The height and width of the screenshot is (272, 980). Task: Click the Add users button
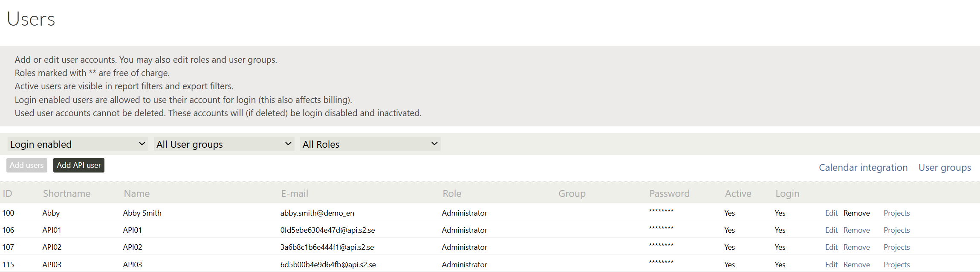point(26,165)
